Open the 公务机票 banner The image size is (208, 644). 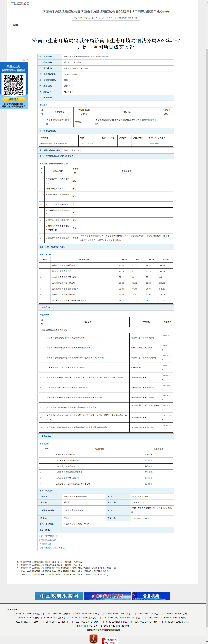pos(151,596)
